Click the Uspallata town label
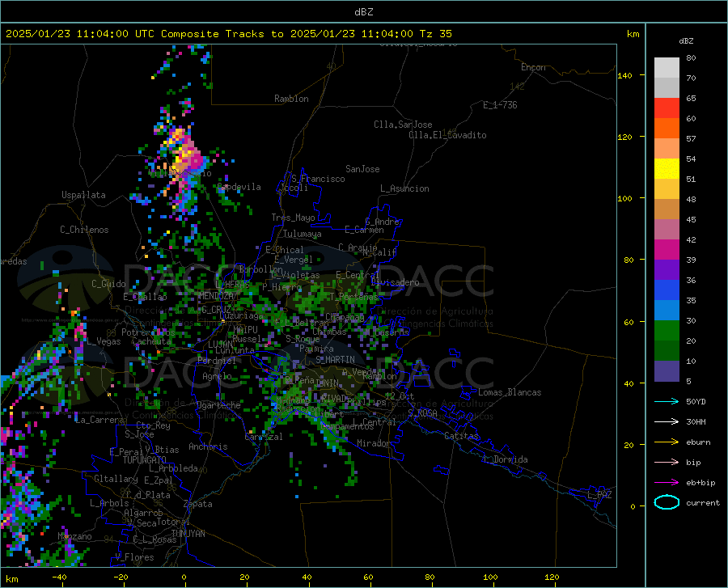This screenshot has height=588, width=728. [83, 195]
